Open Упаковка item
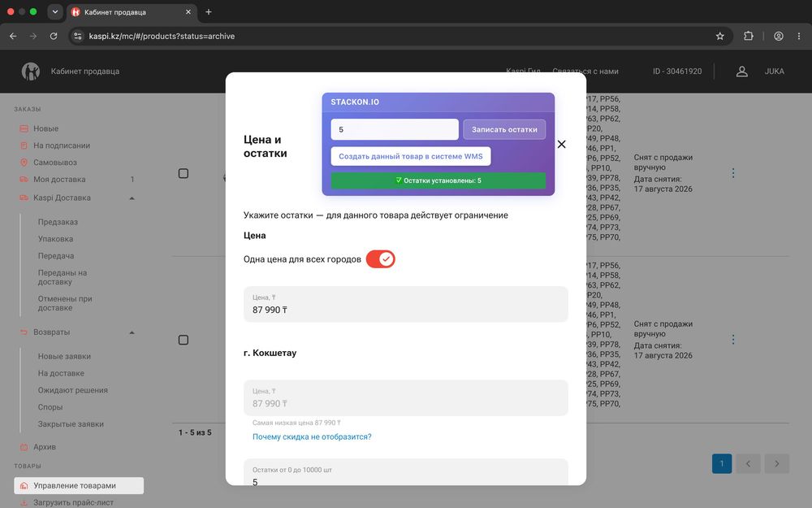Viewport: 812px width, 508px height. click(55, 239)
